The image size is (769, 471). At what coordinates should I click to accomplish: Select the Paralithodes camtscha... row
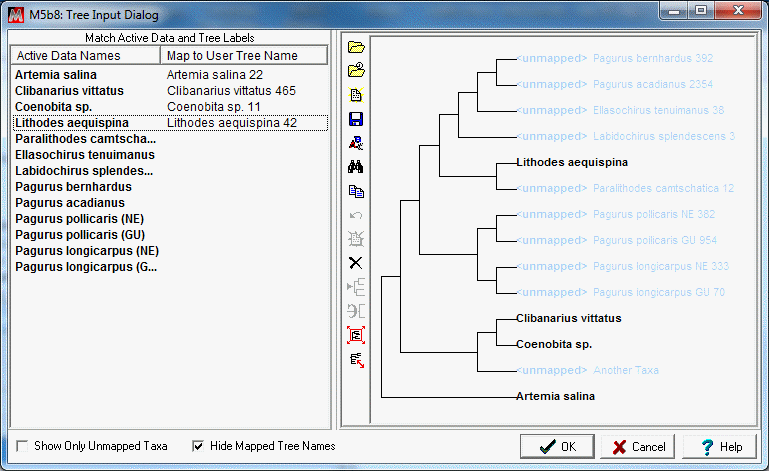[x=86, y=139]
